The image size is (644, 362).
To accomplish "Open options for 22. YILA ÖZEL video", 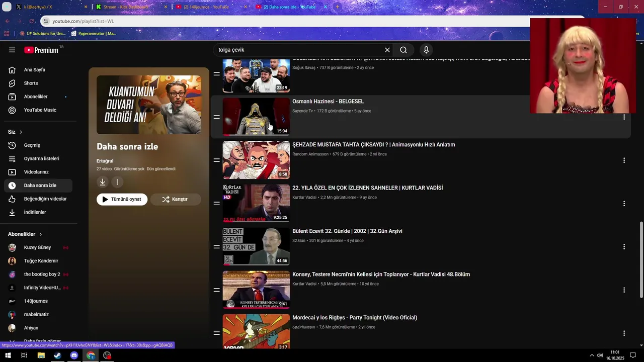I will point(624,203).
